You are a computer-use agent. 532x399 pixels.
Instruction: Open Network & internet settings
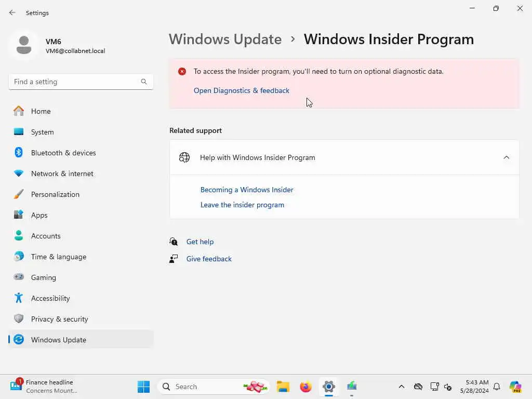(81, 174)
